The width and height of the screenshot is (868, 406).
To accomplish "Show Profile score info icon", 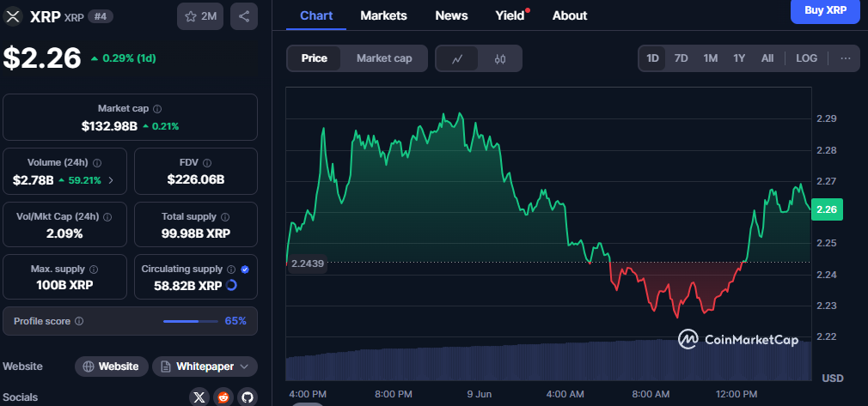I will [79, 321].
